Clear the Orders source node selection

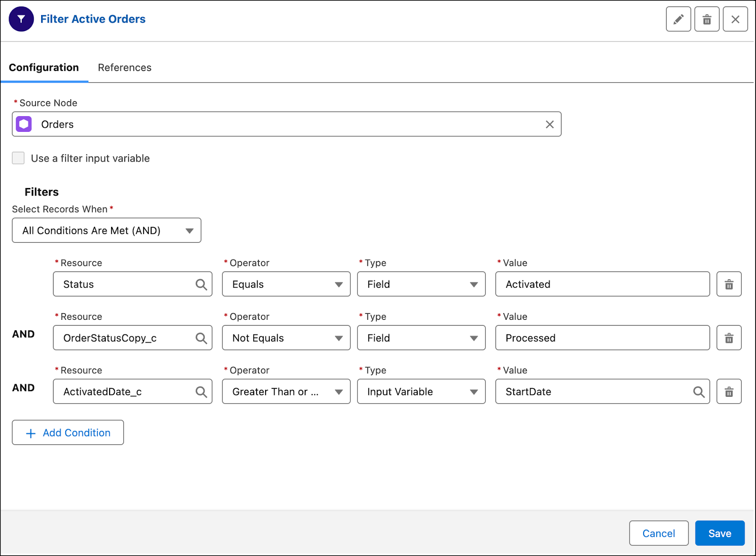point(549,124)
